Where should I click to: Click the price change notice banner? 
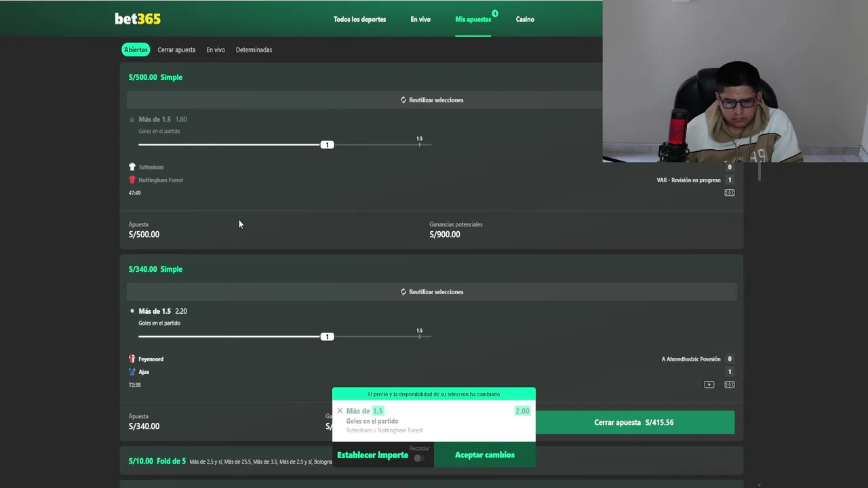(434, 394)
